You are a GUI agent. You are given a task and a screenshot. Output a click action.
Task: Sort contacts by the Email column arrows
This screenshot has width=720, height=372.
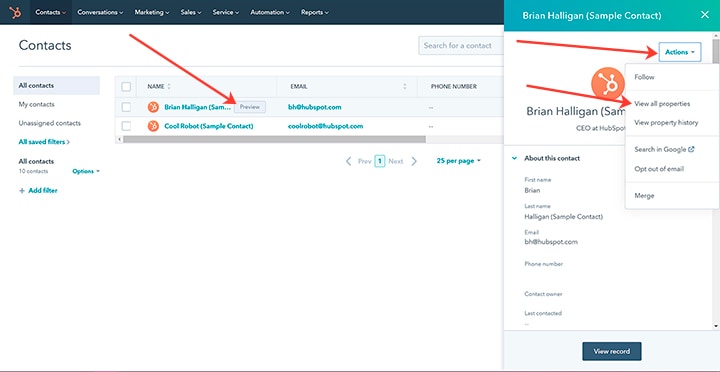[405, 86]
